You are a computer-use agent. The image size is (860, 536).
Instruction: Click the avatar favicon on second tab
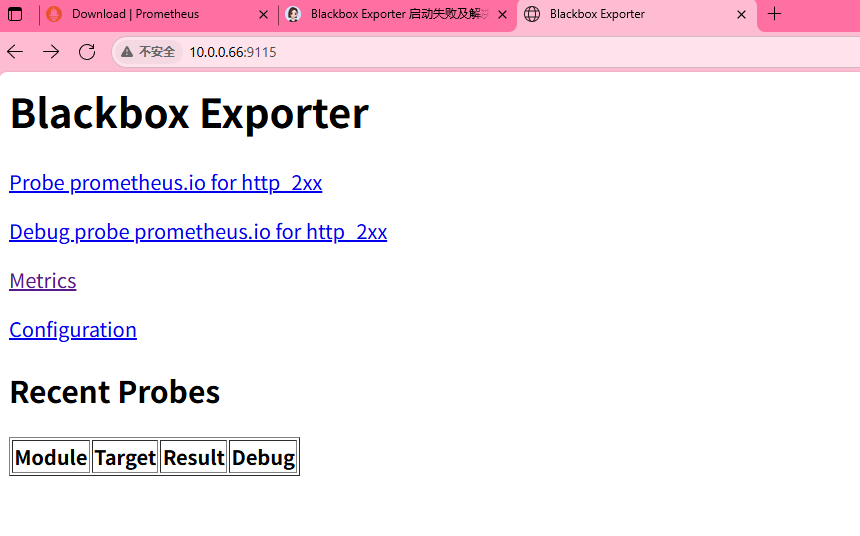click(x=293, y=14)
